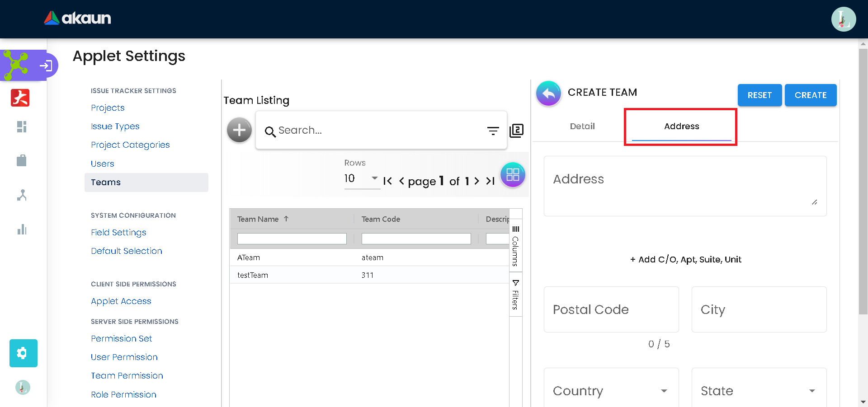Viewport: 868px width, 407px height.
Task: Open Project Categories settings
Action: (130, 145)
